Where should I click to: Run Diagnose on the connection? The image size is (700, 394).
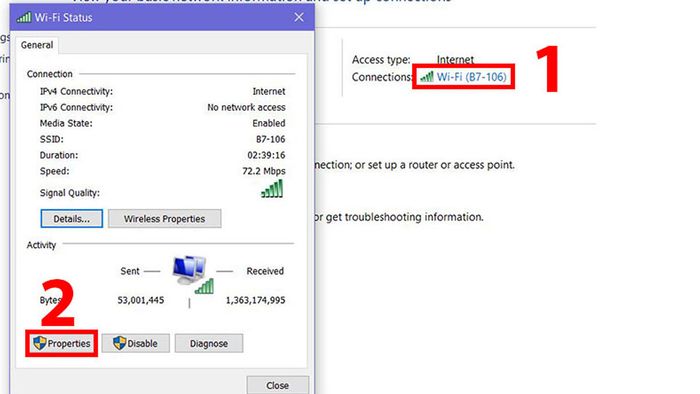pos(208,343)
